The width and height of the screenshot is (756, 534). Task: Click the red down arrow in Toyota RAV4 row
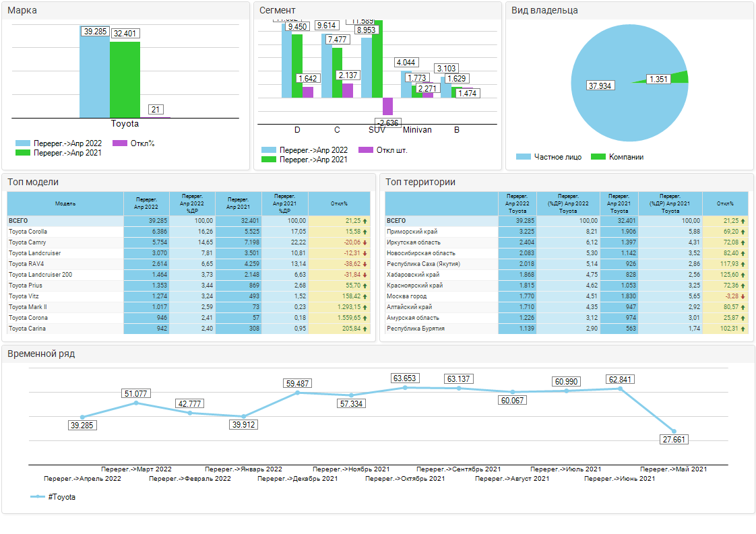[x=365, y=264]
